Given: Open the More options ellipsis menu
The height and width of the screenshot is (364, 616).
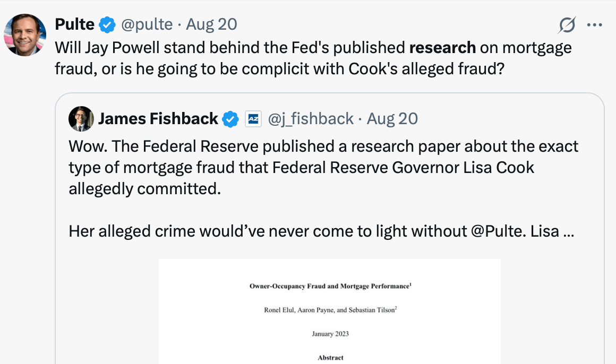Looking at the screenshot, I should click(x=595, y=25).
